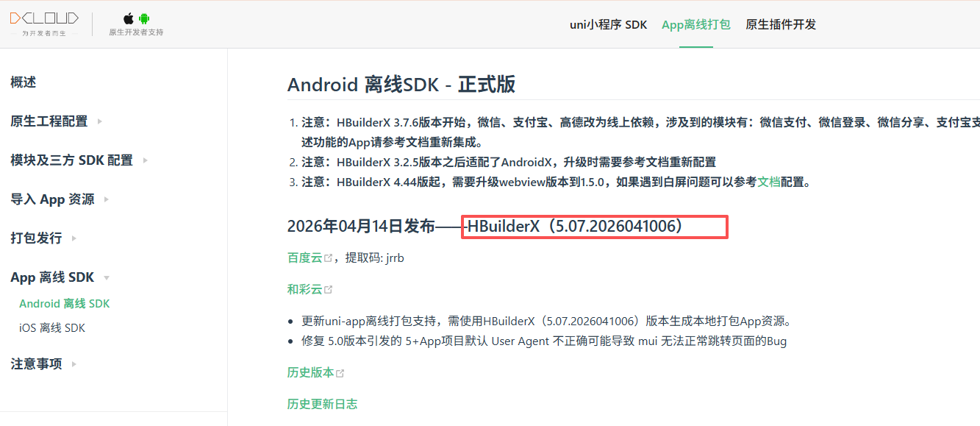Image resolution: width=980 pixels, height=426 pixels.
Task: Click the Android robot icon
Action: [144, 18]
